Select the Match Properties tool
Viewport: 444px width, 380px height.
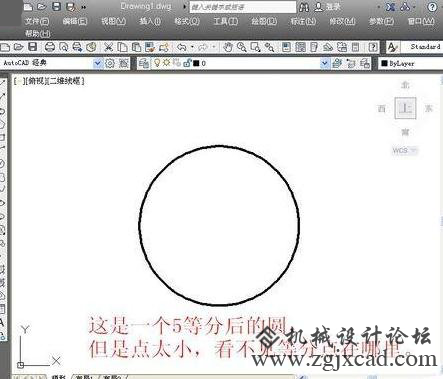click(x=163, y=47)
